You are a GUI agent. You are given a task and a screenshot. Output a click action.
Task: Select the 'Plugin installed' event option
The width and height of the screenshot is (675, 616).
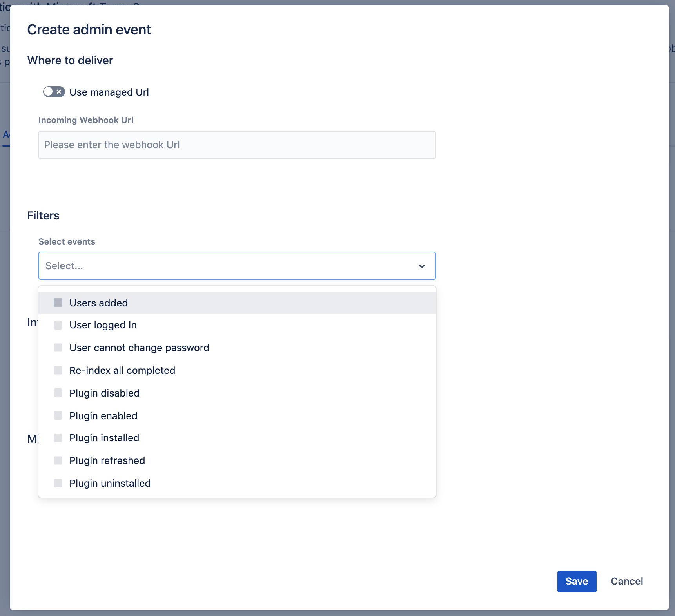(104, 438)
